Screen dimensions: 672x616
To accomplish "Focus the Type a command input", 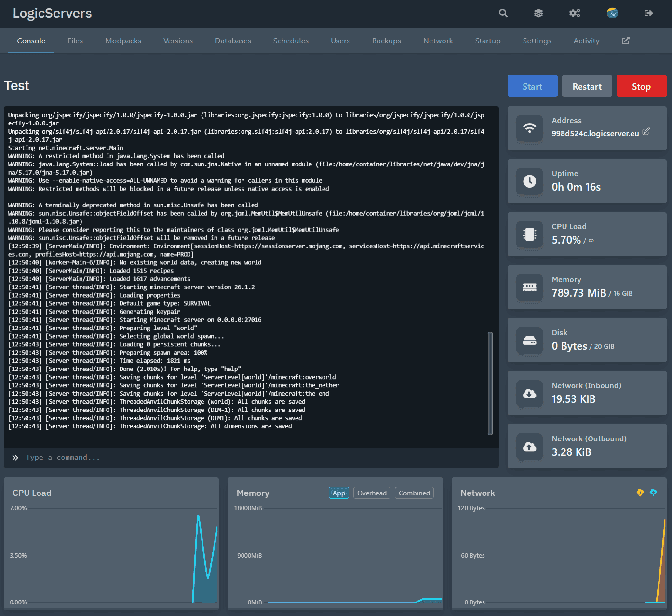I will (251, 458).
